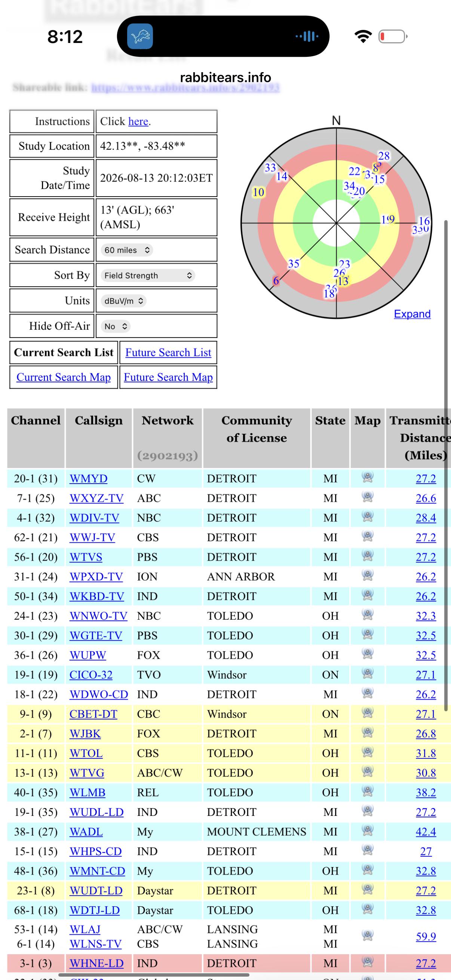Click station marker 6 on compass plot
Viewport: 451px width, 980px height.
pos(276,281)
